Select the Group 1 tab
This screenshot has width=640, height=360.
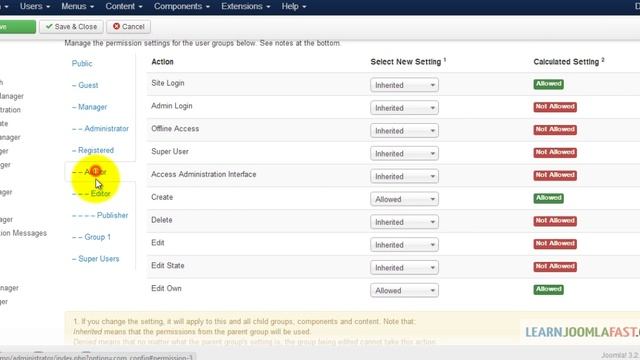tap(91, 237)
